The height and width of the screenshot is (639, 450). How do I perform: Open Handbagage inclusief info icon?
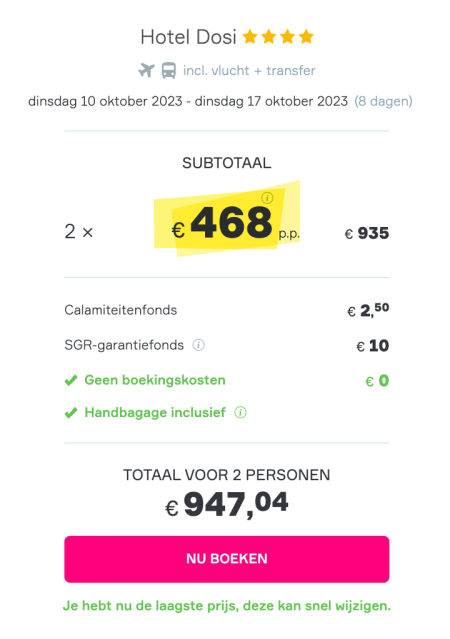[x=240, y=412]
